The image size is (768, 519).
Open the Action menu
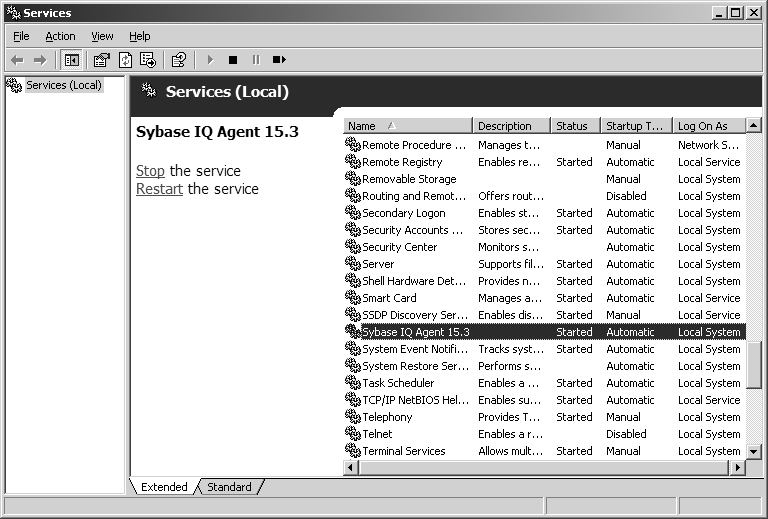[60, 36]
